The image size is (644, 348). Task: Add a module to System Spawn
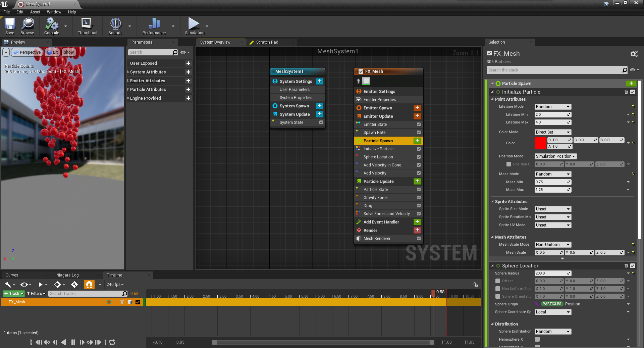tap(320, 106)
